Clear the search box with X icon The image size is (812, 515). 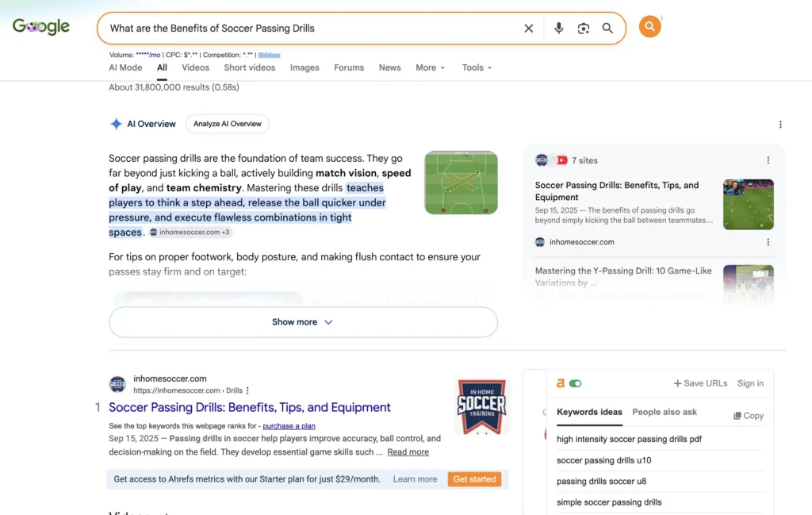[x=528, y=29]
